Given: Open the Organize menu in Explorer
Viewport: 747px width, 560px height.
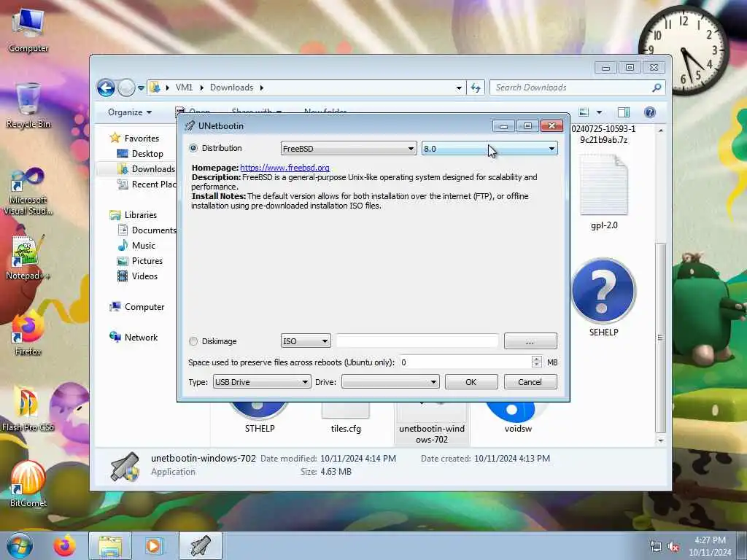Looking at the screenshot, I should tap(130, 112).
